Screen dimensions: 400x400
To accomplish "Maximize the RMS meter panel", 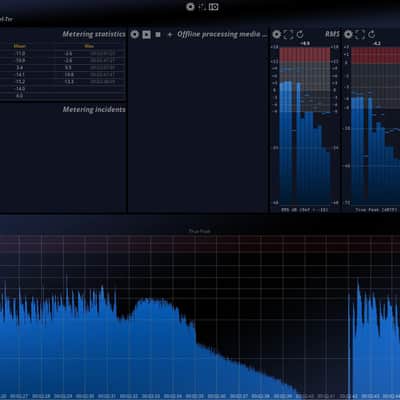I will pyautogui.click(x=288, y=34).
